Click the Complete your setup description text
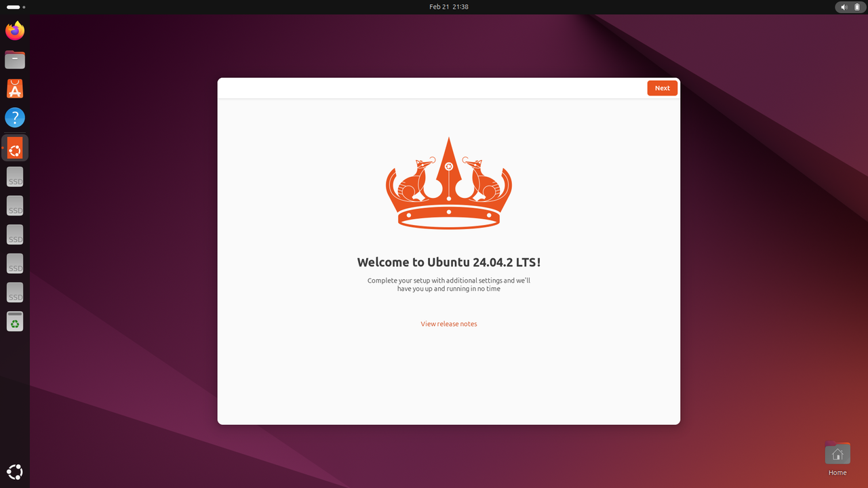This screenshot has width=868, height=488. (449, 285)
